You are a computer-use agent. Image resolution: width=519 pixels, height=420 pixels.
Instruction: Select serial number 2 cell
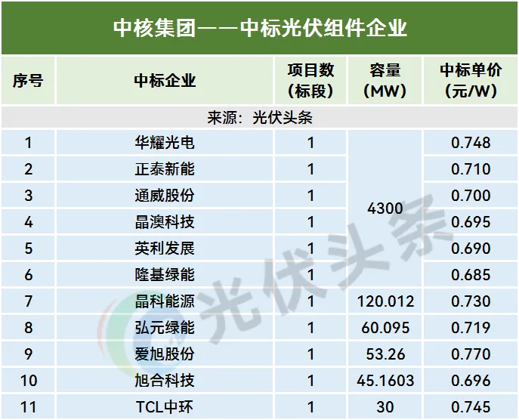pyautogui.click(x=28, y=168)
